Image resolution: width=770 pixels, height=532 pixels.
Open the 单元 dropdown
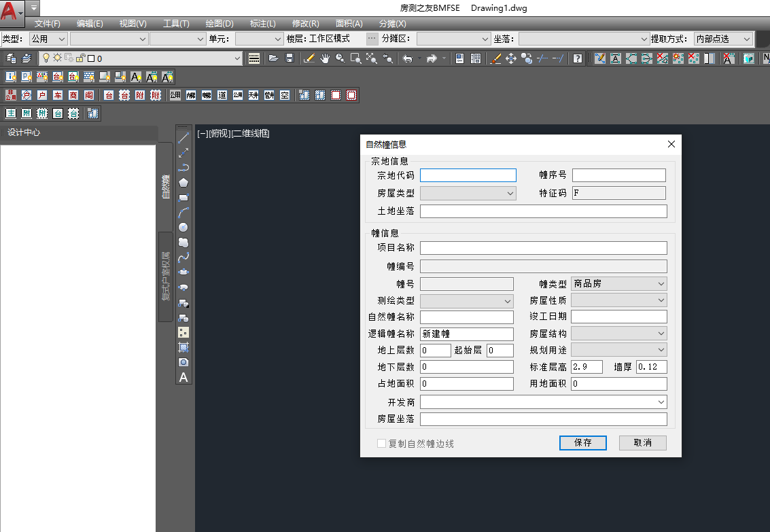coord(260,39)
